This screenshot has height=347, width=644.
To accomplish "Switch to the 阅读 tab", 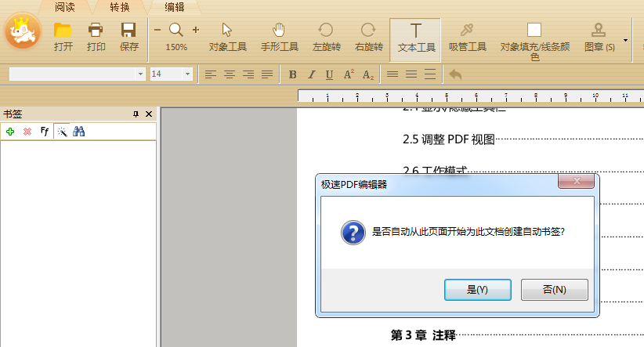I will pyautogui.click(x=65, y=7).
